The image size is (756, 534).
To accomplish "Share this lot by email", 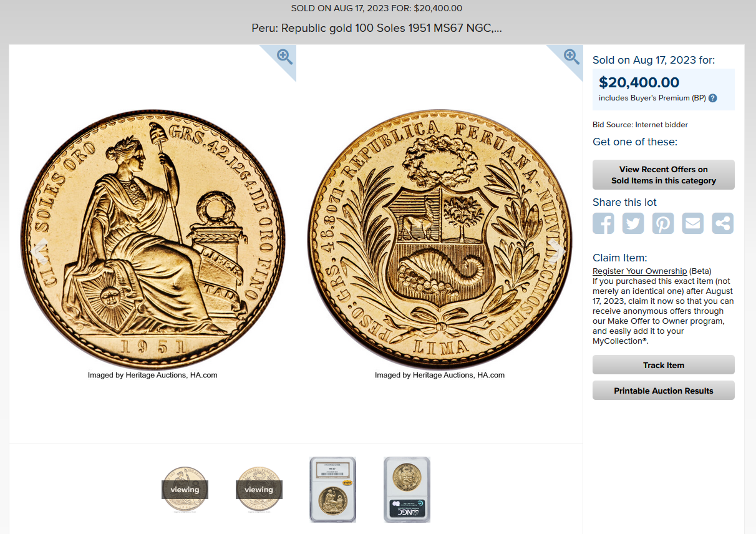I will click(x=692, y=223).
